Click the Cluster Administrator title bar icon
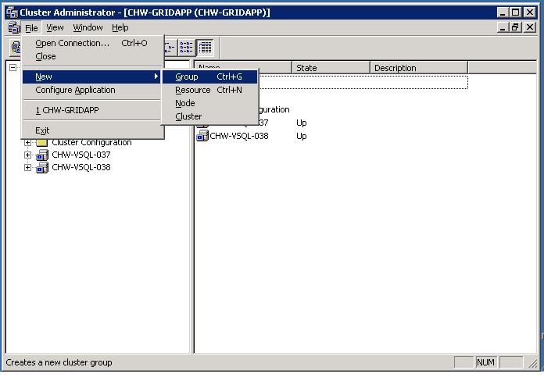 pos(12,12)
